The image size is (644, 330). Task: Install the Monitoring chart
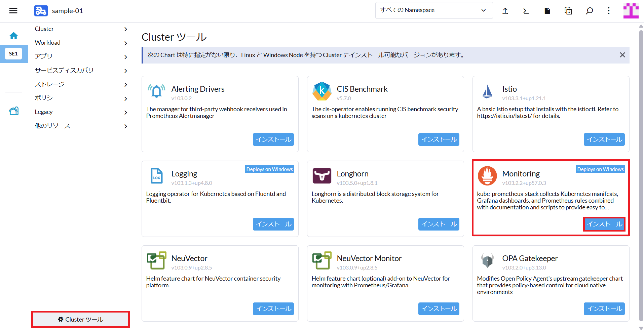604,224
